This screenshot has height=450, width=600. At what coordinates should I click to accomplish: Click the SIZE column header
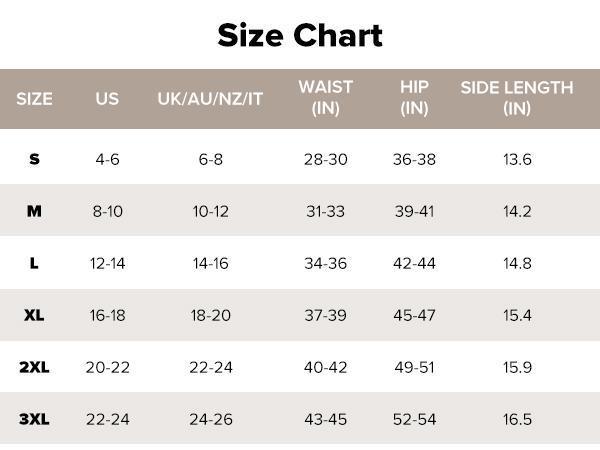pos(34,98)
